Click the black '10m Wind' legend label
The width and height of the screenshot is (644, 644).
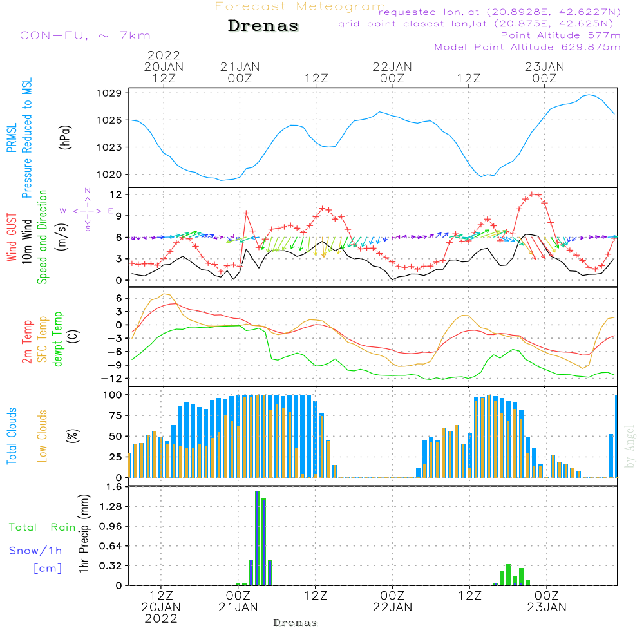[26, 241]
